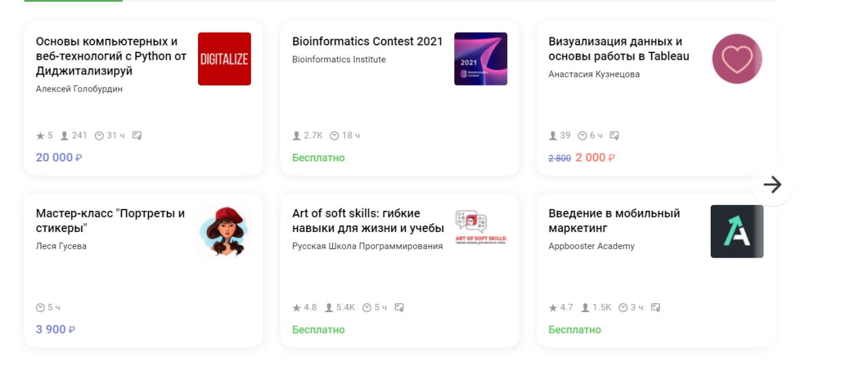Screen dimensions: 868x371
Task: Click the certificate icon on mobile marketing card
Action: point(656,307)
